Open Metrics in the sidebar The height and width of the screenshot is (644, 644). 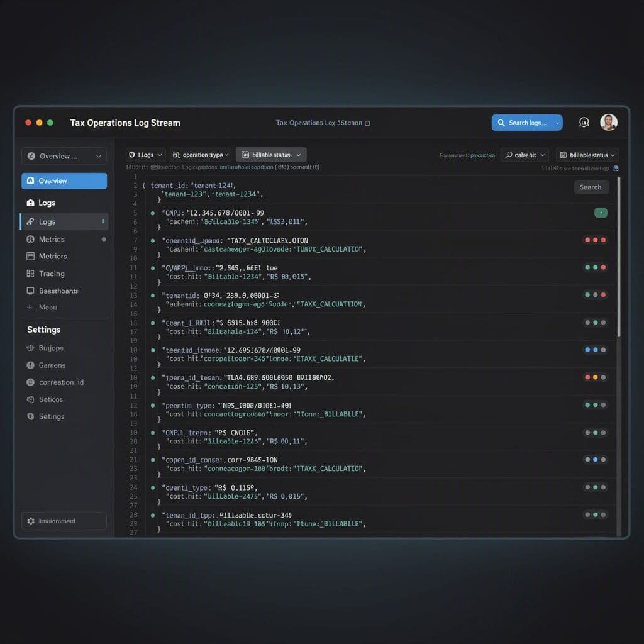(x=52, y=239)
